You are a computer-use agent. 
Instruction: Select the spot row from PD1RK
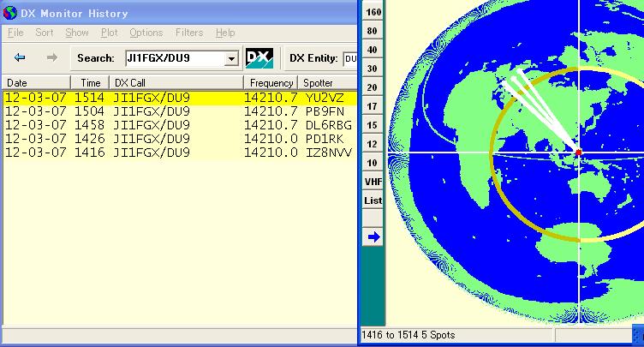tap(180, 139)
